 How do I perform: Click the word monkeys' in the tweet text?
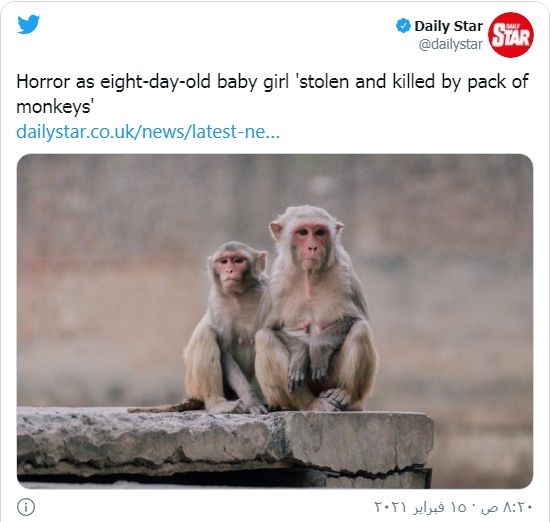[55, 107]
